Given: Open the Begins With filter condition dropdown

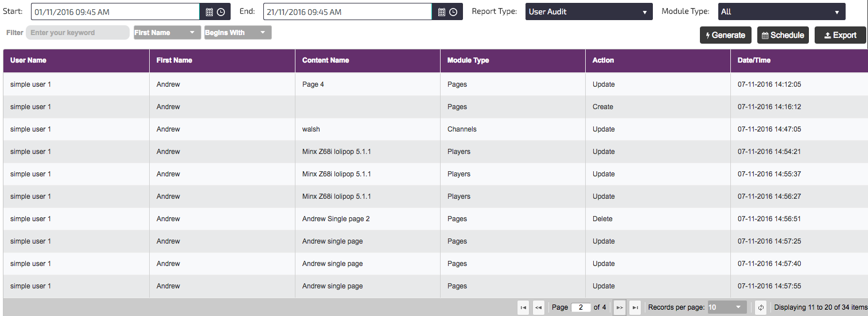Looking at the screenshot, I should coord(238,33).
